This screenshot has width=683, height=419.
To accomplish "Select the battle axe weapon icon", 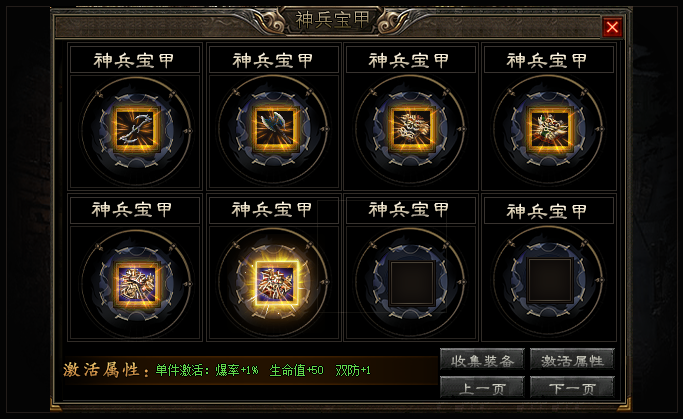I will (x=274, y=128).
